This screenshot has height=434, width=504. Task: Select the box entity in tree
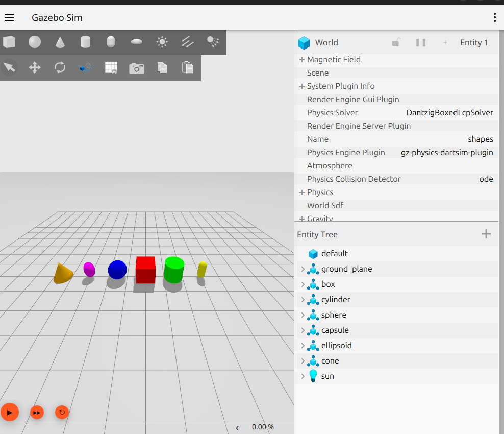396,284
